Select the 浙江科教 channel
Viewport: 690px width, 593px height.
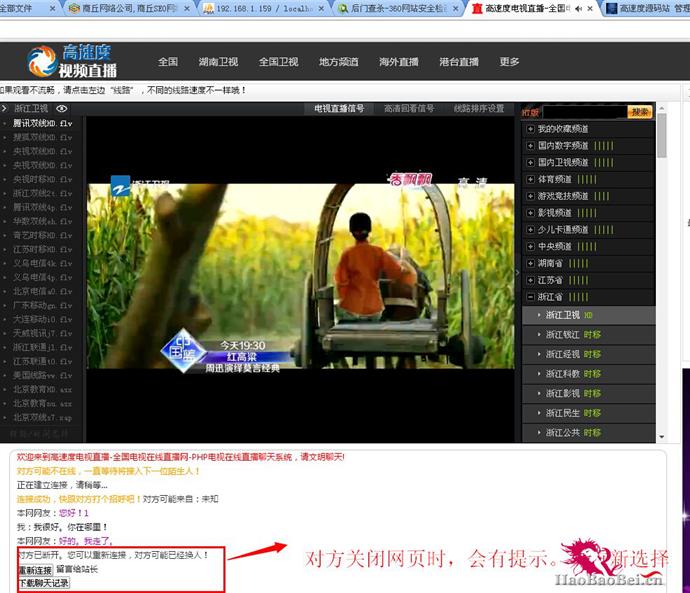coord(589,374)
